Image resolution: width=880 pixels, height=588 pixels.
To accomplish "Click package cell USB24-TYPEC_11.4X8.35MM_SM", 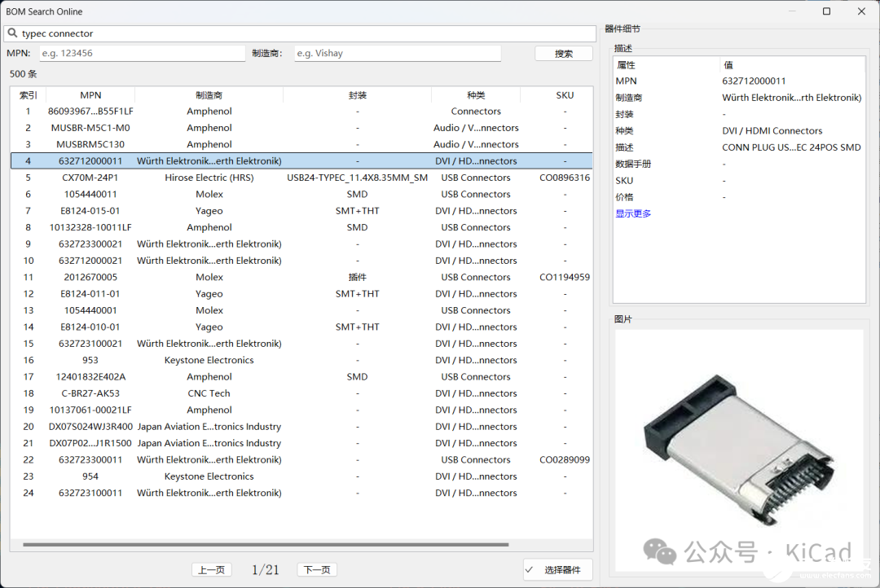I will tap(357, 178).
